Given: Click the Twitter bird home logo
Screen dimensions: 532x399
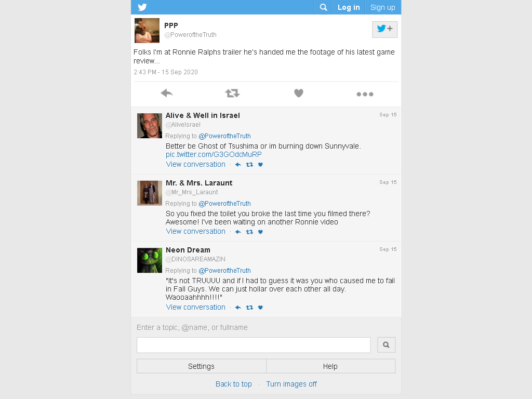Looking at the screenshot, I should point(142,7).
